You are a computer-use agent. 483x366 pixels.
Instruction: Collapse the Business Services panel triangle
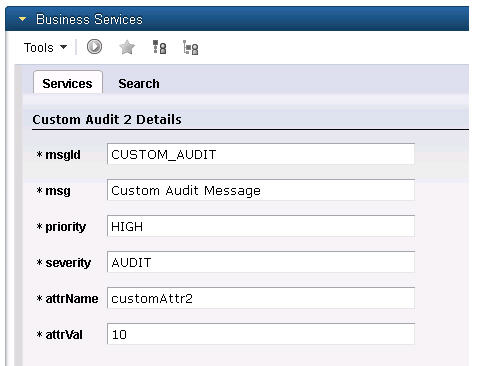click(22, 19)
